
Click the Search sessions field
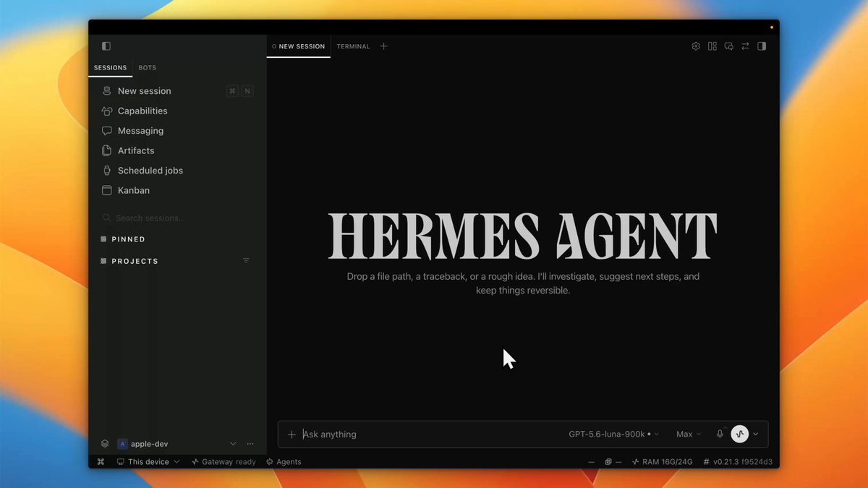(x=177, y=218)
